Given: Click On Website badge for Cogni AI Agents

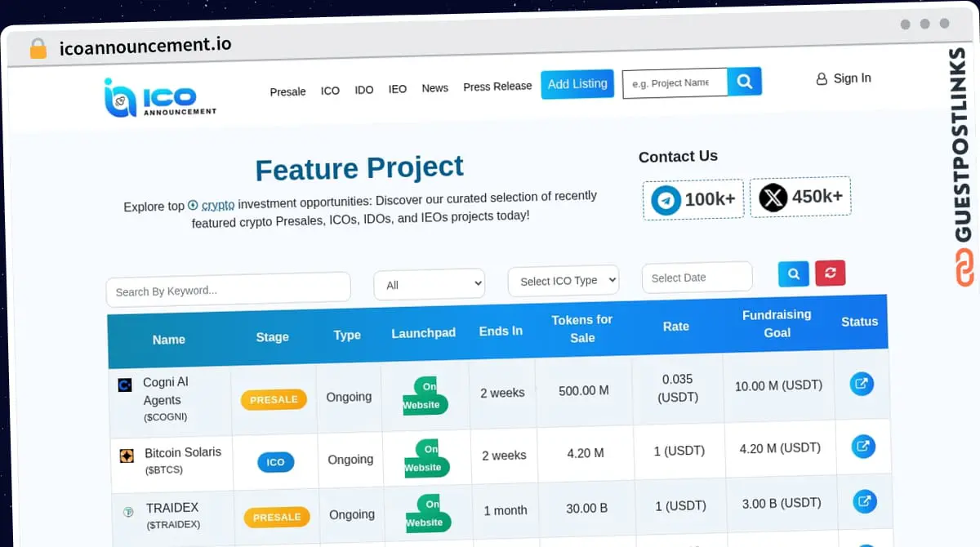Looking at the screenshot, I should click(x=424, y=397).
